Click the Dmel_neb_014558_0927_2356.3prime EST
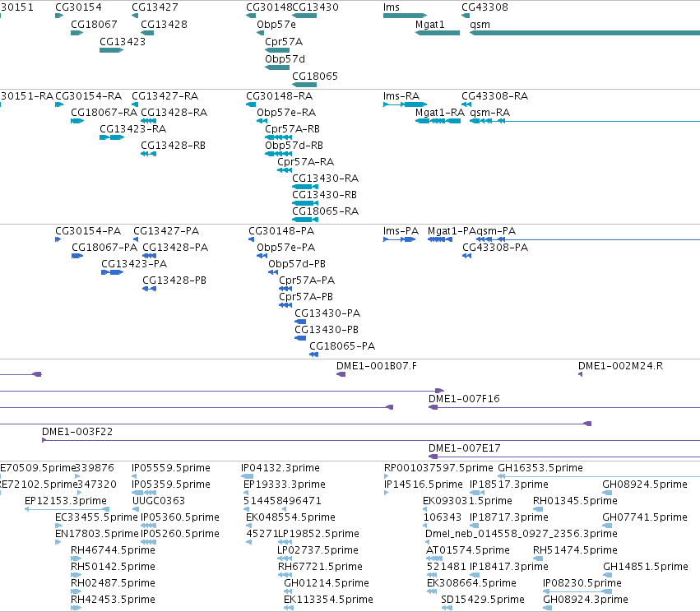This screenshot has height=612, width=700. [x=429, y=542]
